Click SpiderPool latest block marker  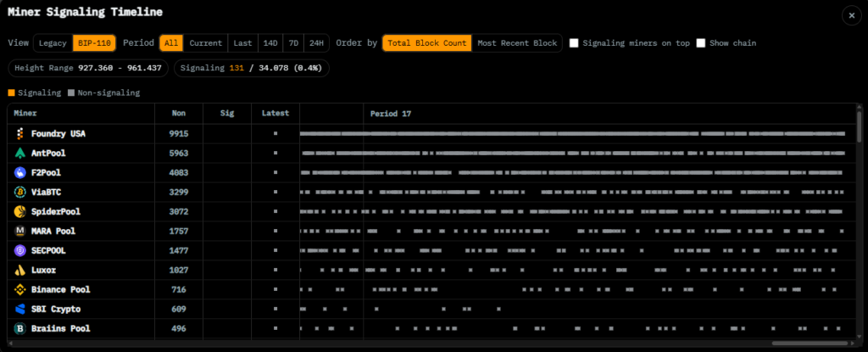pyautogui.click(x=275, y=212)
